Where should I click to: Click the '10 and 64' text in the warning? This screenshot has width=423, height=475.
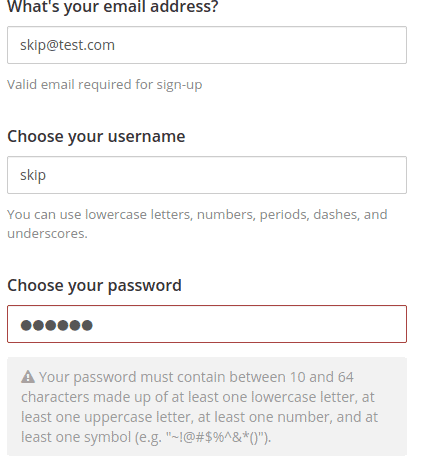coord(322,377)
